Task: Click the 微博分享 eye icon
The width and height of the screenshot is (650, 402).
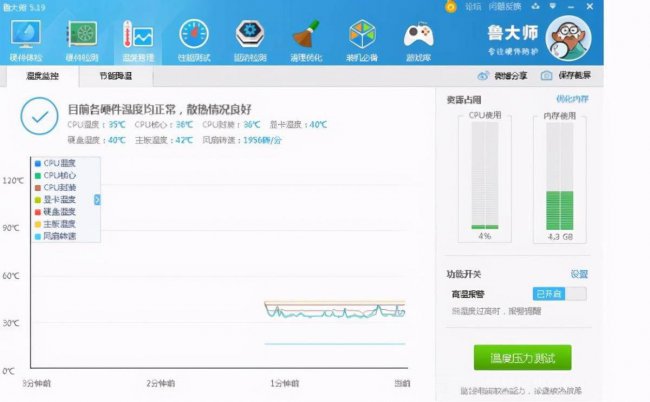Action: coord(483,76)
